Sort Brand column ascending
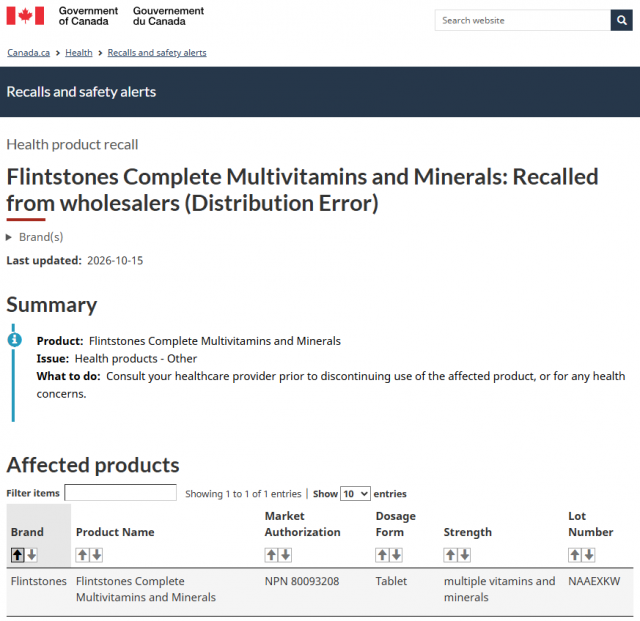 tap(18, 555)
